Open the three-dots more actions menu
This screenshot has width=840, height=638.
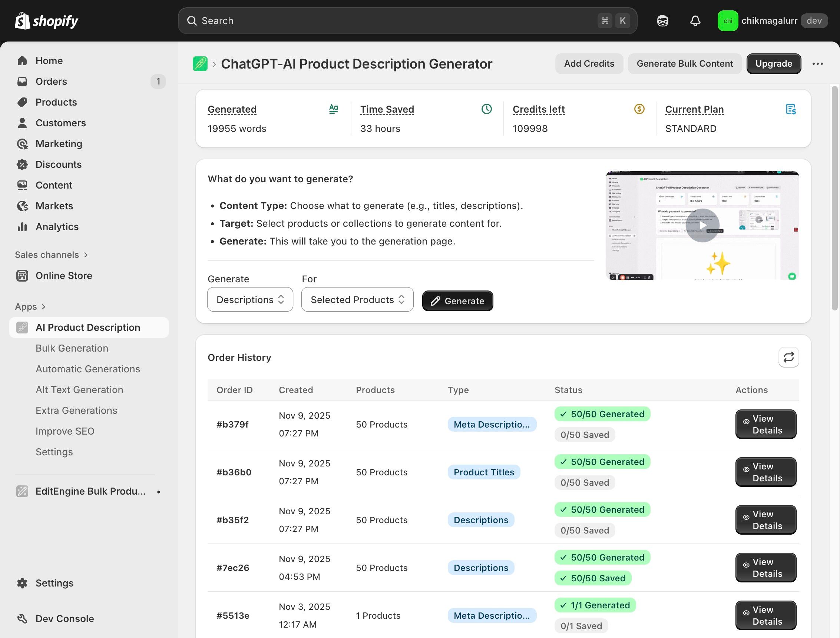click(817, 64)
